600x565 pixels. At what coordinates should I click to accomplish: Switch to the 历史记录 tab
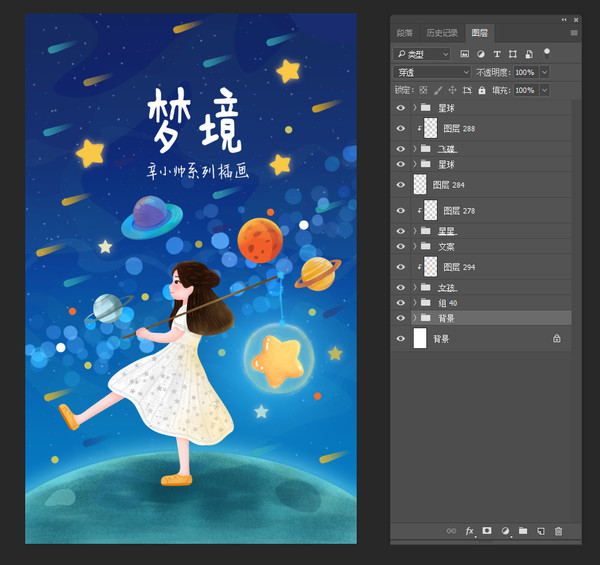click(x=442, y=33)
